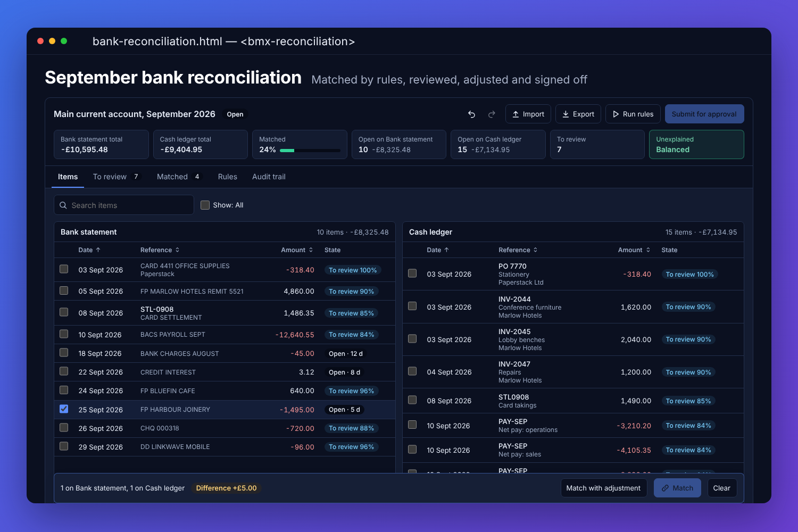The height and width of the screenshot is (532, 798).
Task: Focus the Search items field
Action: pyautogui.click(x=124, y=205)
